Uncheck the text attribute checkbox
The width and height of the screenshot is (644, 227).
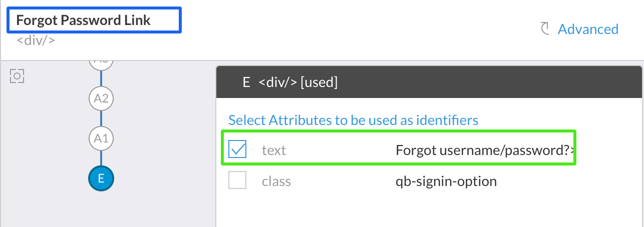237,149
